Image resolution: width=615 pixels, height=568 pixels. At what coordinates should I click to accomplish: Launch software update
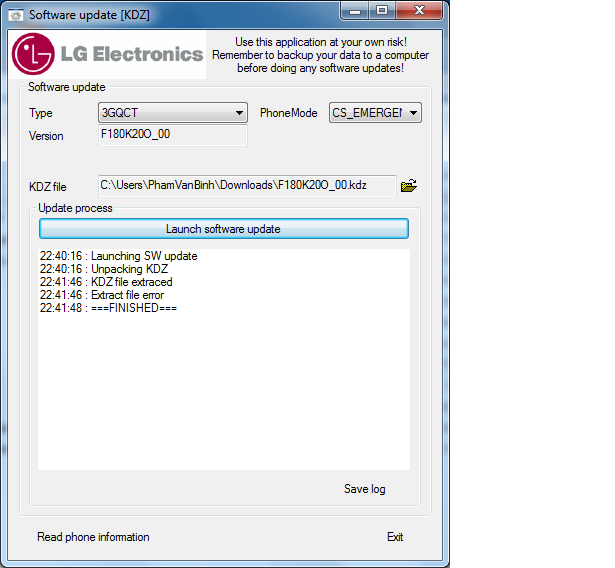click(224, 229)
